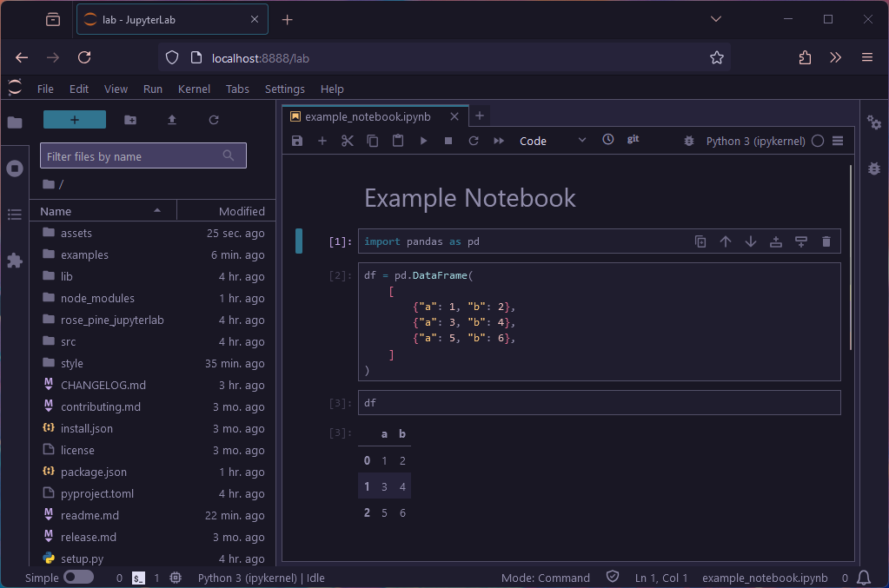The height and width of the screenshot is (588, 889).
Task: Open the node_modules folder
Action: click(x=153, y=298)
